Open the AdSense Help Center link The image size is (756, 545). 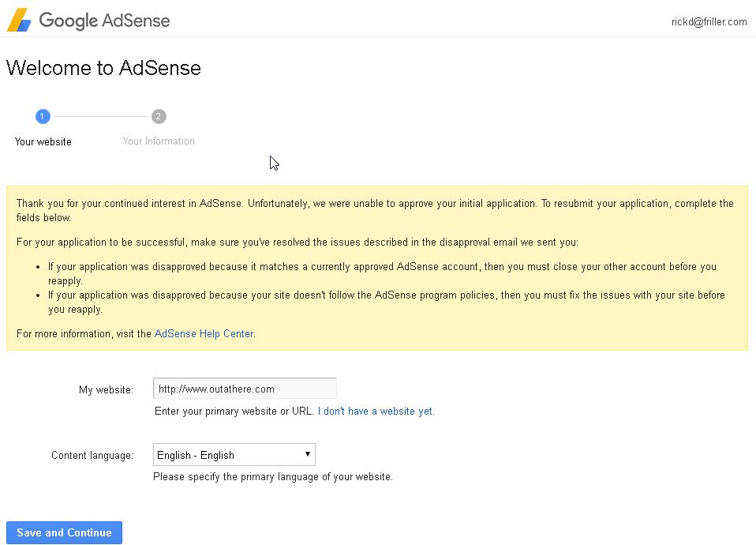204,334
